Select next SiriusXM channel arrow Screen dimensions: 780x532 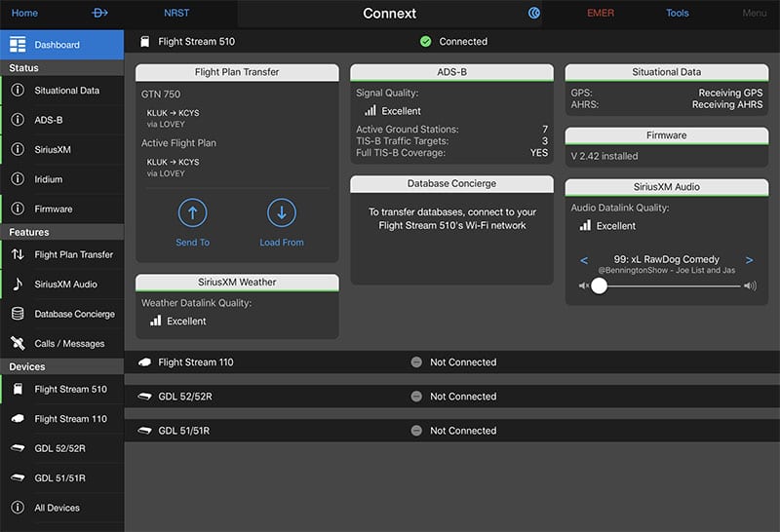[x=749, y=260]
